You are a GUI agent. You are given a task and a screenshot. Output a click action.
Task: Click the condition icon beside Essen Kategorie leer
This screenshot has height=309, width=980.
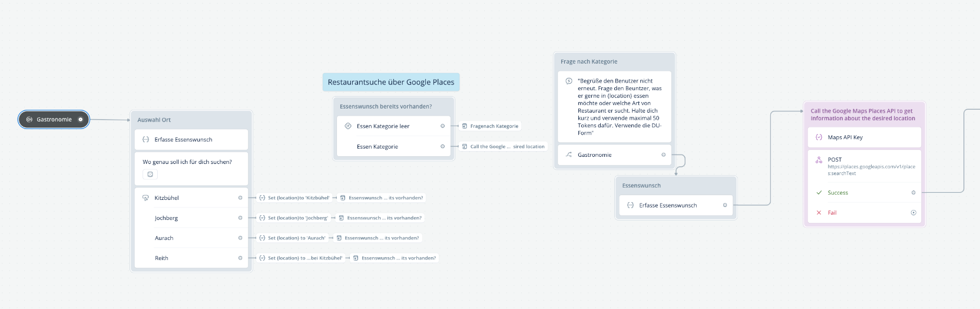coord(347,126)
